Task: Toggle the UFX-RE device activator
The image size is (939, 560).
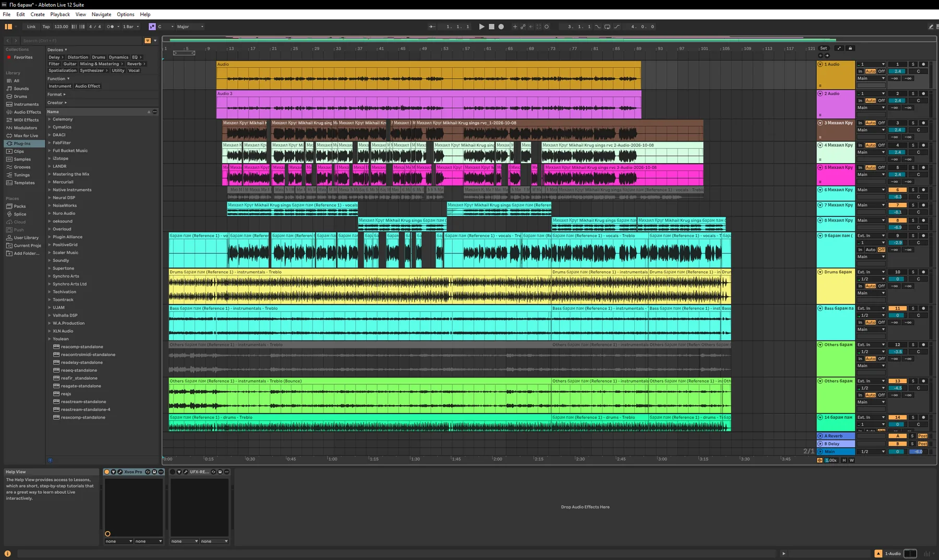Action: click(173, 472)
